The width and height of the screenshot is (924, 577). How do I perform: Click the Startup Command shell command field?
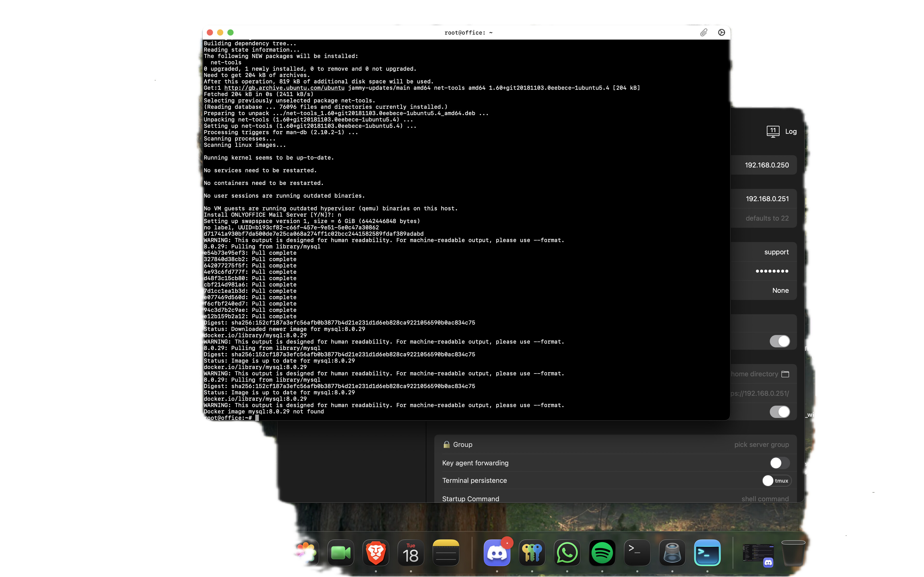pos(765,499)
